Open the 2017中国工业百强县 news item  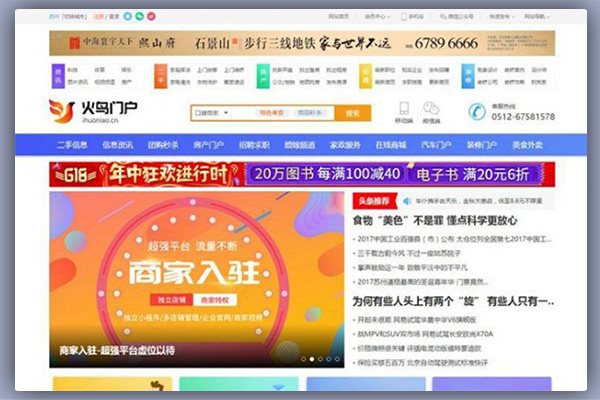455,239
